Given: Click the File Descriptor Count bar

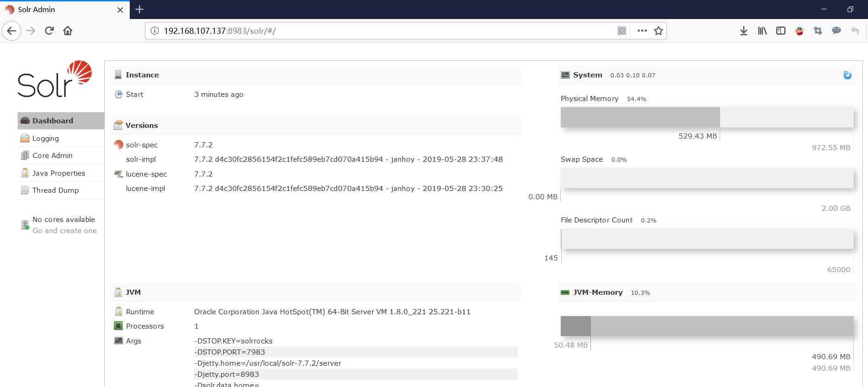Looking at the screenshot, I should coord(707,239).
